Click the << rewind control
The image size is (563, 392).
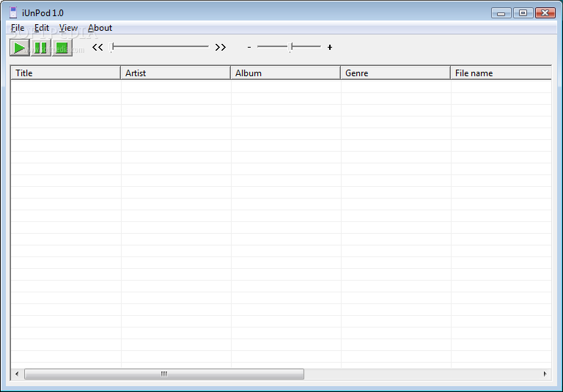point(97,48)
